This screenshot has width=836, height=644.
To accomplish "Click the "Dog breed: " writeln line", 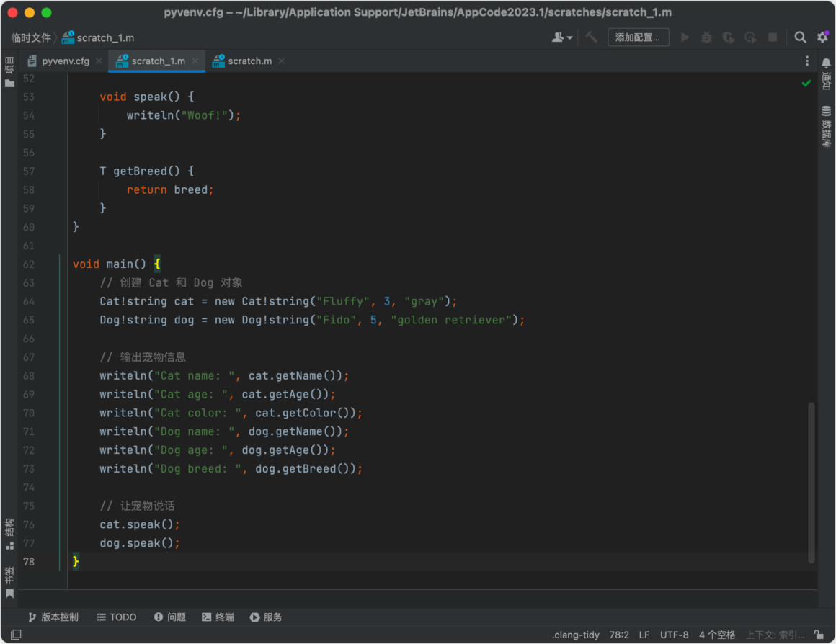I will point(231,469).
